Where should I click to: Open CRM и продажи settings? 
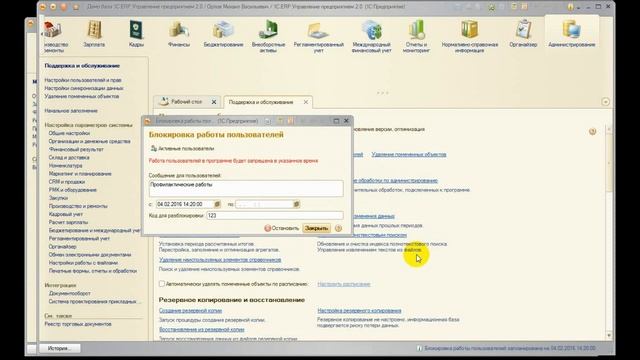pos(67,182)
